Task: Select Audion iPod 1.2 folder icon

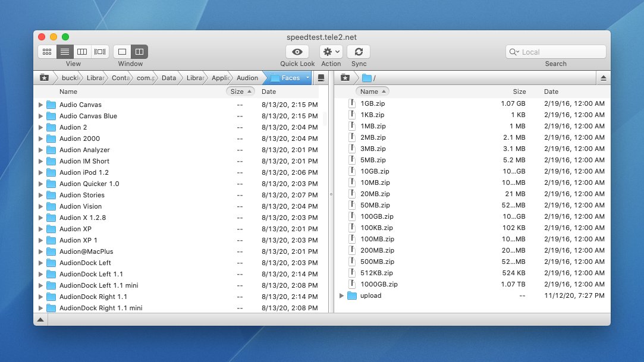Action: pyautogui.click(x=51, y=172)
